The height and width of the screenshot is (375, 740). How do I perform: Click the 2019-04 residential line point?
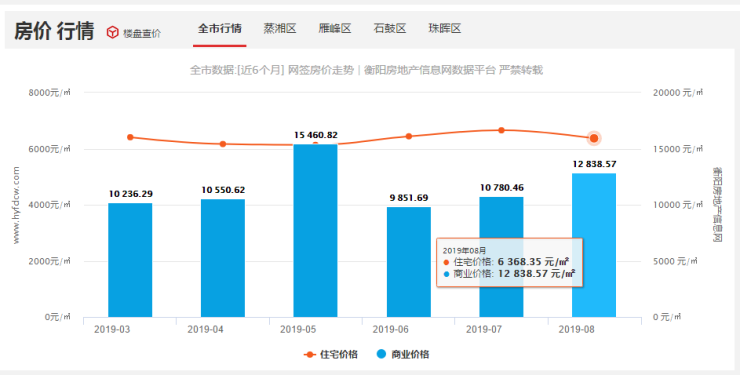pos(223,144)
